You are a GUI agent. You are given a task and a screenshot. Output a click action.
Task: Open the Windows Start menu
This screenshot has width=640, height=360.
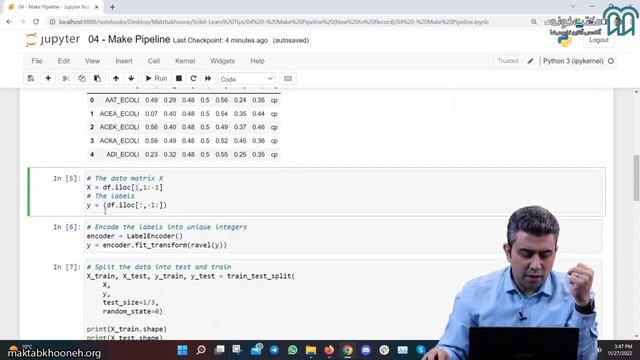[x=182, y=350]
